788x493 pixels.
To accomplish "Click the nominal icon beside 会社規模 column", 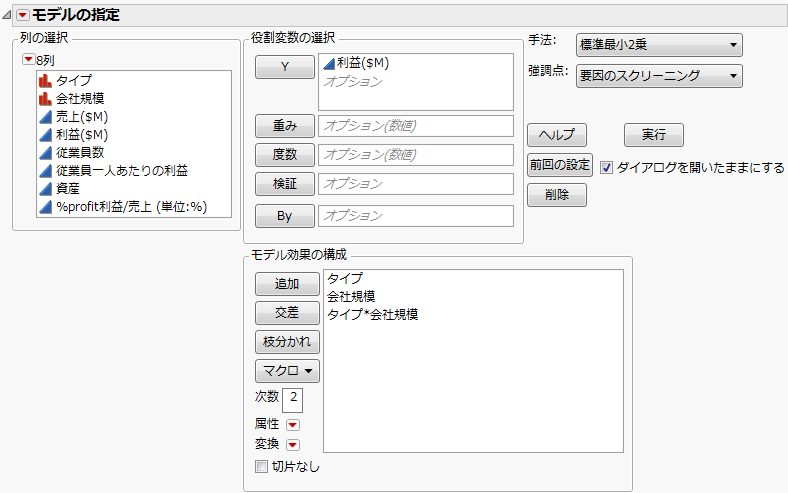I will 45,98.
